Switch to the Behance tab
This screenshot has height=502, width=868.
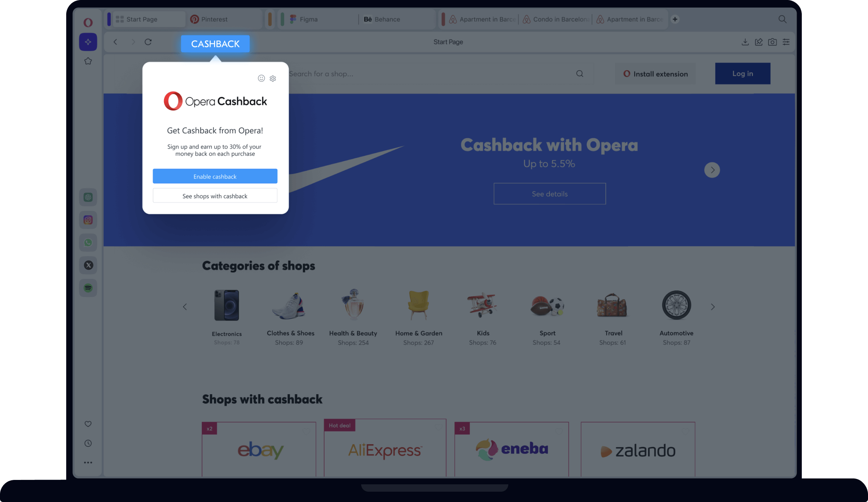tap(387, 19)
